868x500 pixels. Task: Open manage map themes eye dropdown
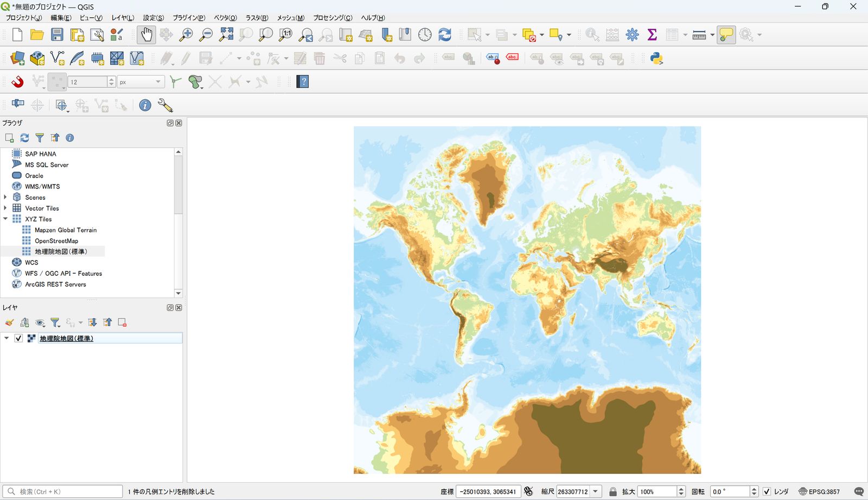pyautogui.click(x=40, y=322)
